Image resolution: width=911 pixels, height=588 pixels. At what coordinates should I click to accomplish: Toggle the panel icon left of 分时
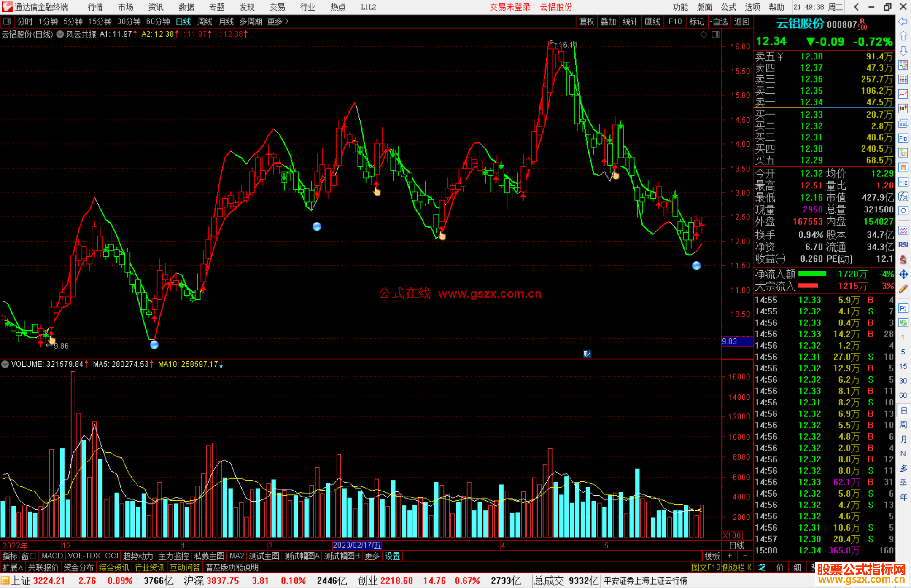coord(7,21)
